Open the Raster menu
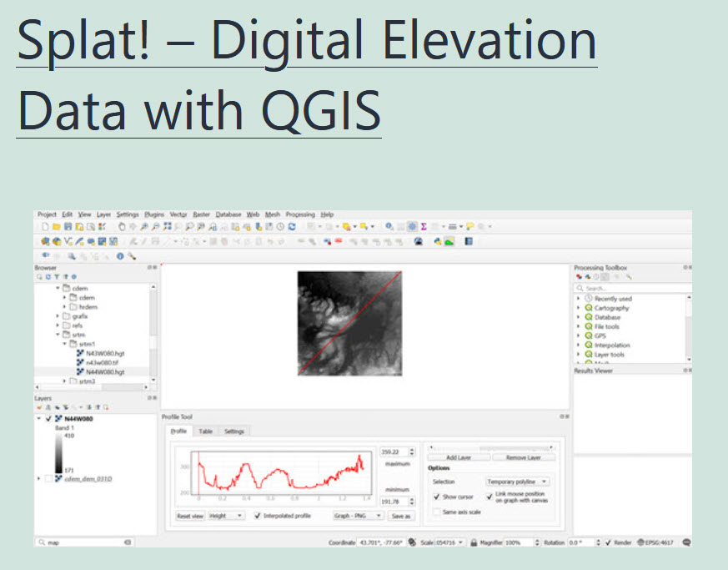The image size is (728, 570). coord(201,214)
